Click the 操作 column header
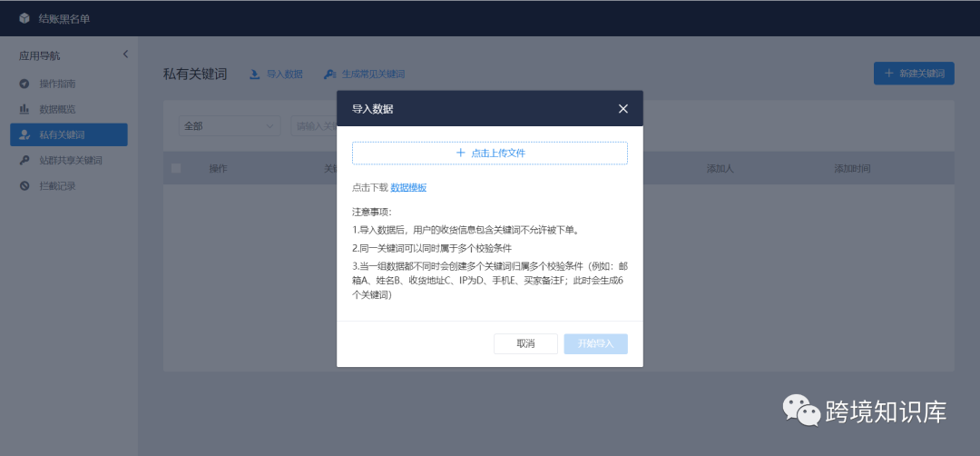This screenshot has width=980, height=456. click(x=218, y=169)
